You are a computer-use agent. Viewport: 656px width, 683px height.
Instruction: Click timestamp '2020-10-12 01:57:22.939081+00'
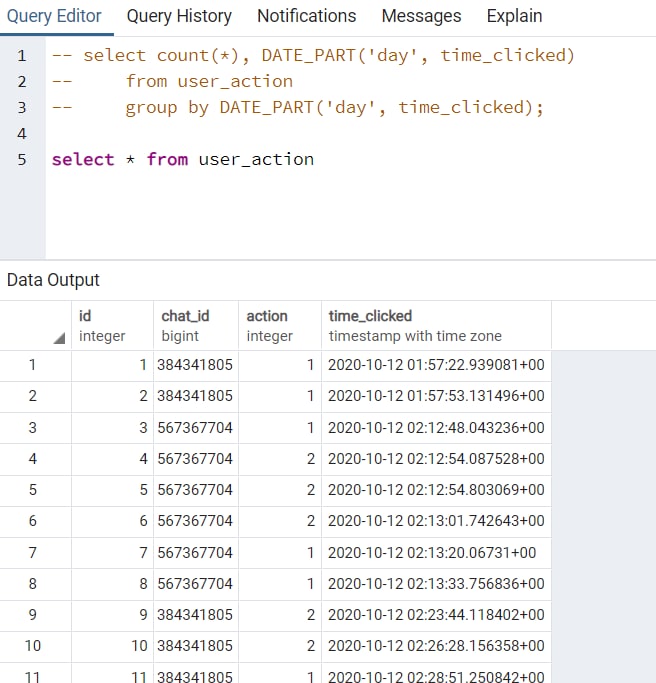pos(436,365)
